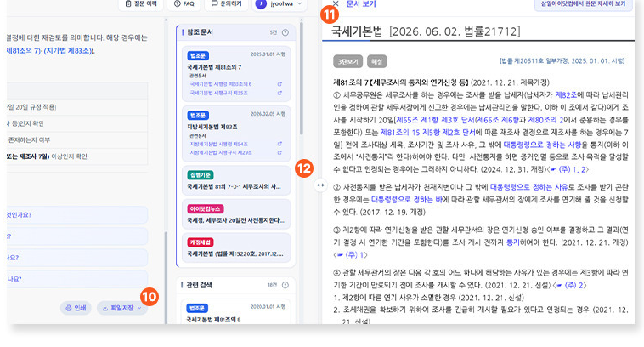Click (주) 1, 2 footnote link
644x347 pixels.
(x=569, y=169)
